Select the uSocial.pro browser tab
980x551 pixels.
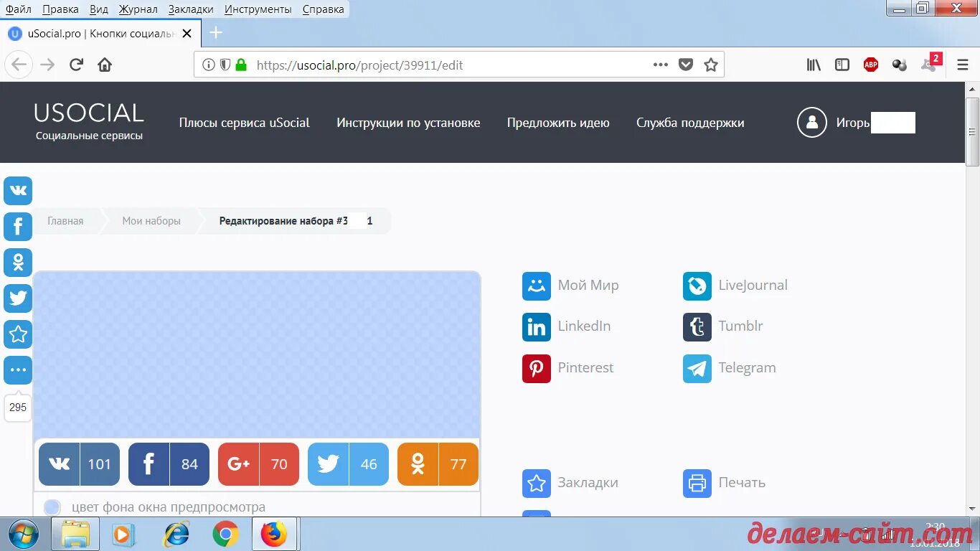(100, 33)
